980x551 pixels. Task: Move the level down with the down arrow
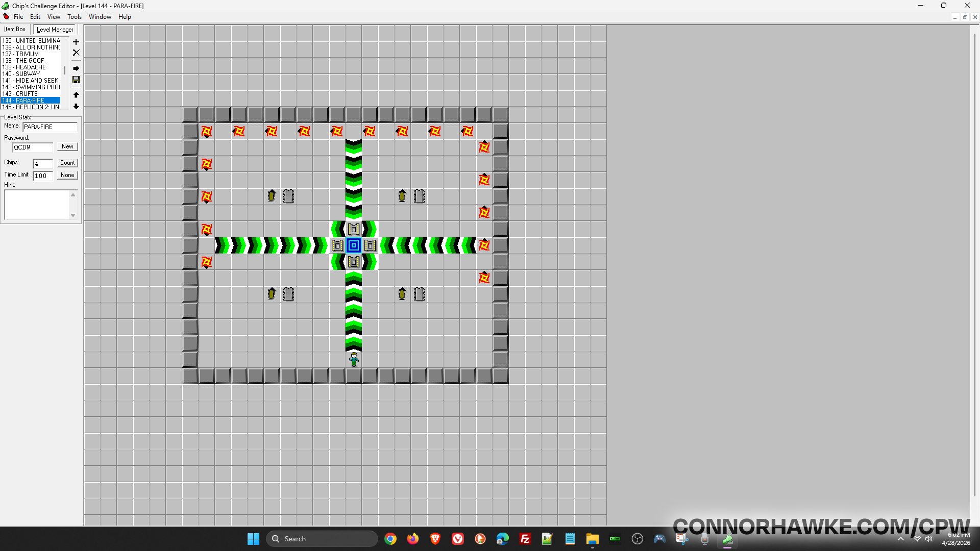pyautogui.click(x=76, y=106)
